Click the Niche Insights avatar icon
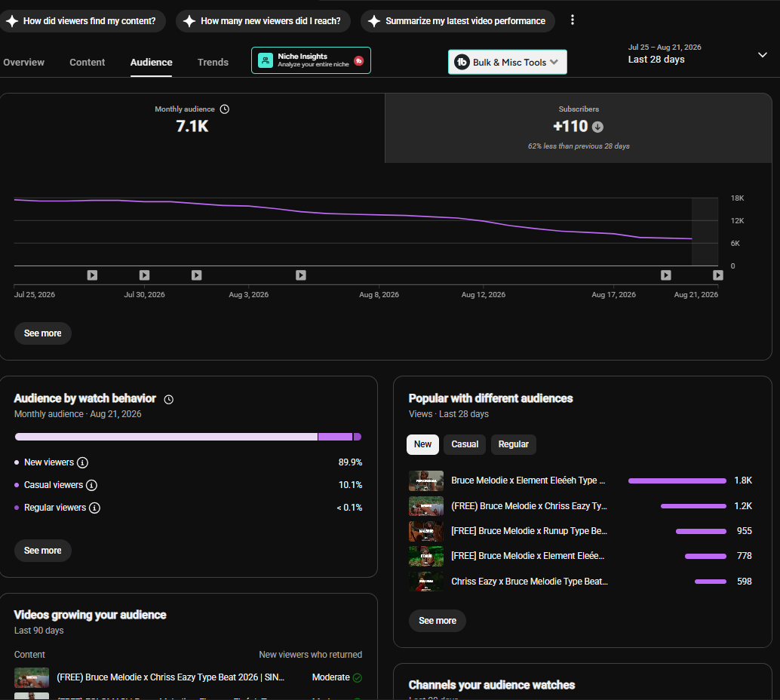 (x=266, y=60)
